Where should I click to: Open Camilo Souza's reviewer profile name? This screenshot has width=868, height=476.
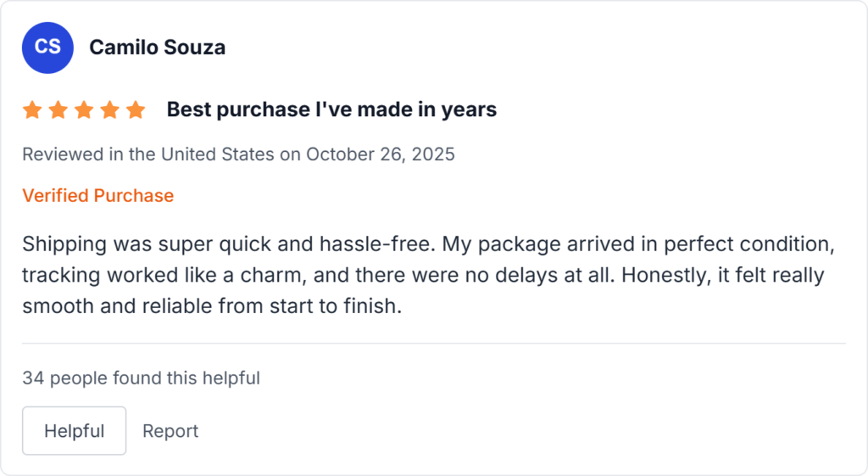(x=157, y=47)
